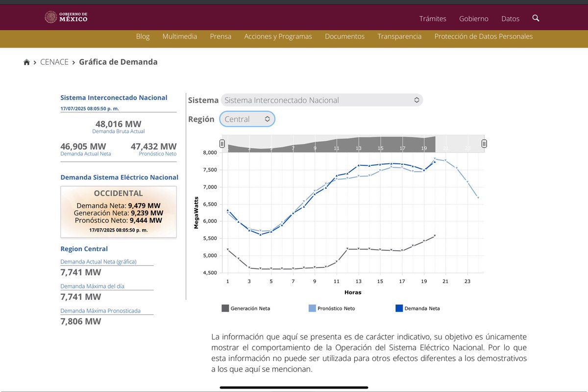
Task: Click the search magnifier icon
Action: pyautogui.click(x=536, y=18)
